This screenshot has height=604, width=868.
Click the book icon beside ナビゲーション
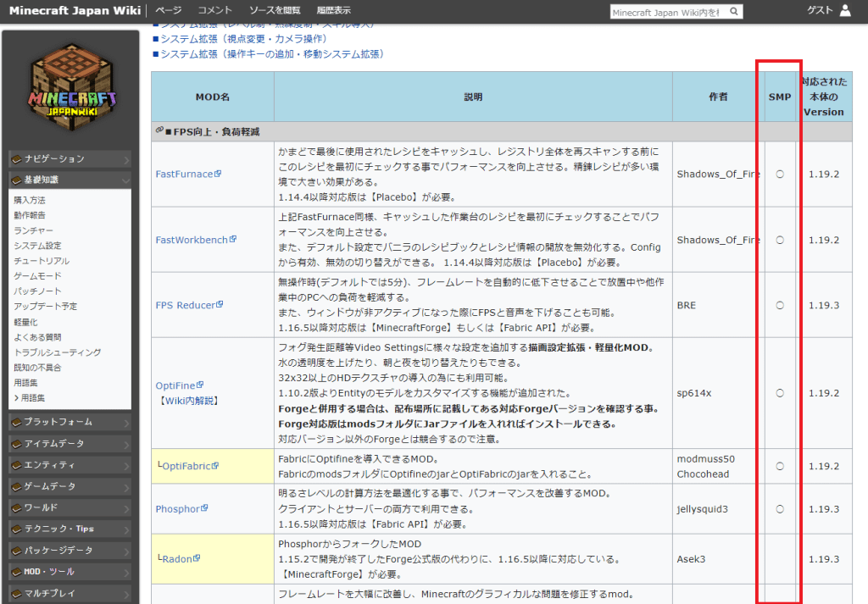(x=17, y=159)
